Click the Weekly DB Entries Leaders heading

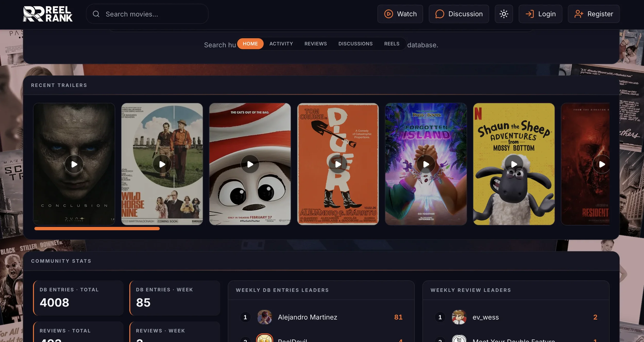coord(282,290)
